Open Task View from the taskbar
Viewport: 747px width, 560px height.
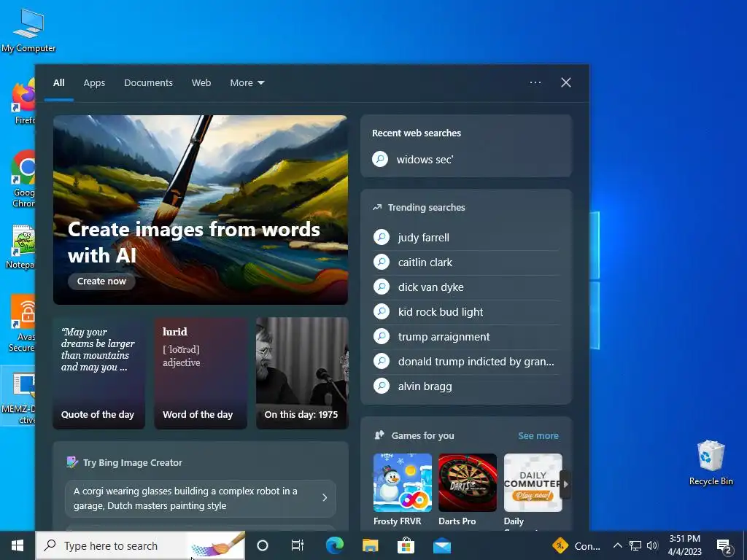point(298,545)
